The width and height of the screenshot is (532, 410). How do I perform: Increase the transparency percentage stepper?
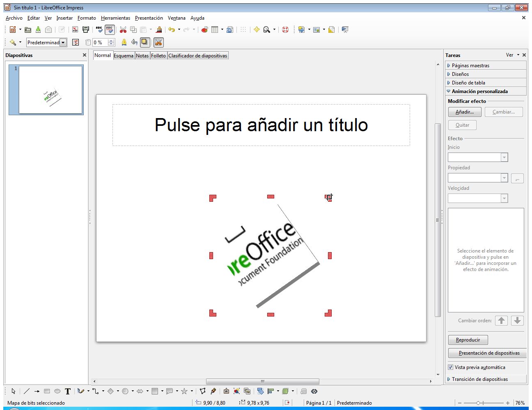pos(111,41)
